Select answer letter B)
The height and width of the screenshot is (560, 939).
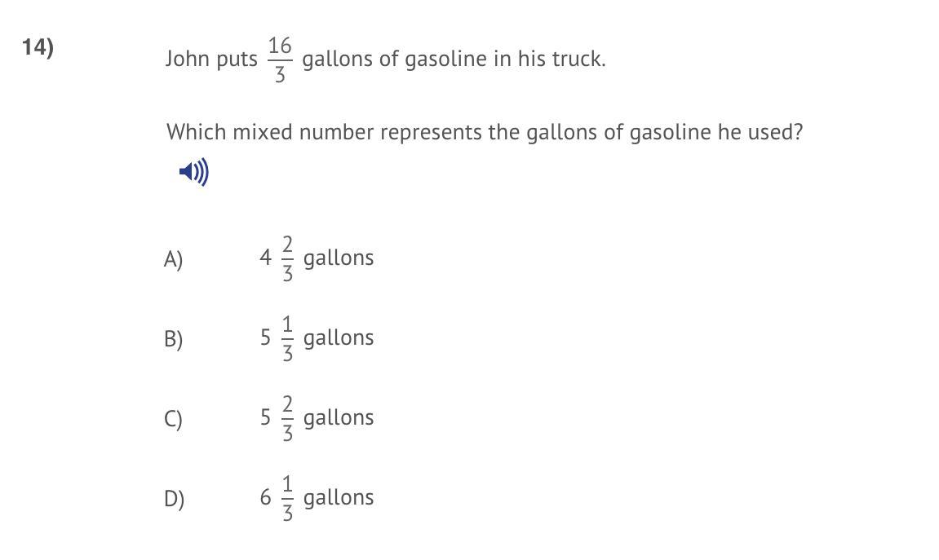[173, 338]
